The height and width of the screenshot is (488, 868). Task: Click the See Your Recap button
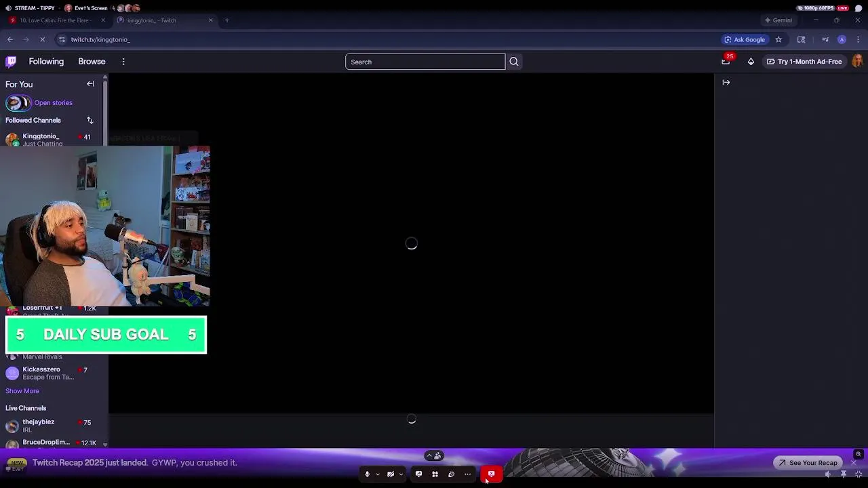click(x=808, y=463)
